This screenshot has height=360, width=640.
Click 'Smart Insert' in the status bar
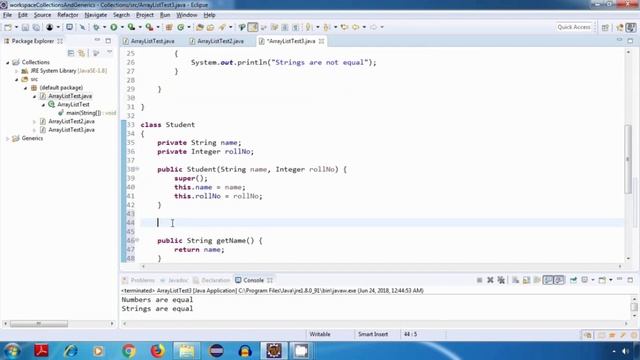373,334
